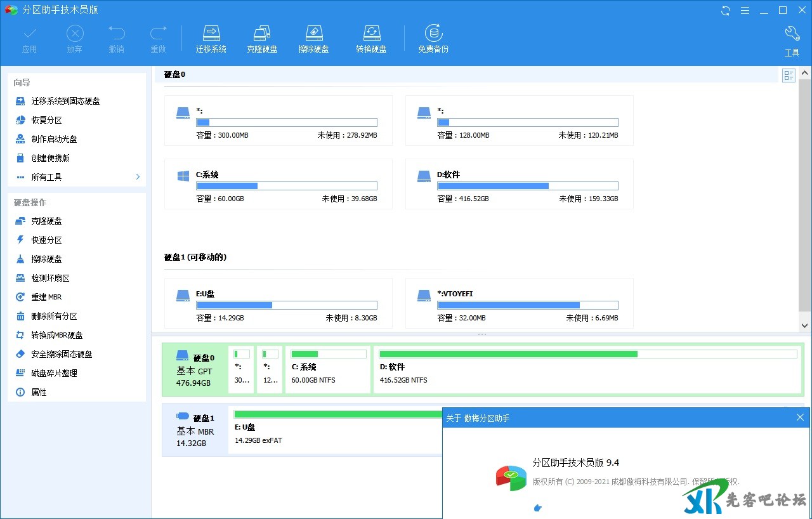
Task: Click the C:系统 partition usage bar
Action: pos(286,186)
